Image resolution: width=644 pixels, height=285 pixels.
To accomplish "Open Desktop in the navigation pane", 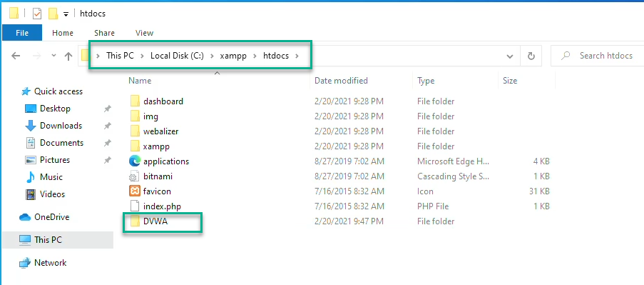I will [x=55, y=109].
